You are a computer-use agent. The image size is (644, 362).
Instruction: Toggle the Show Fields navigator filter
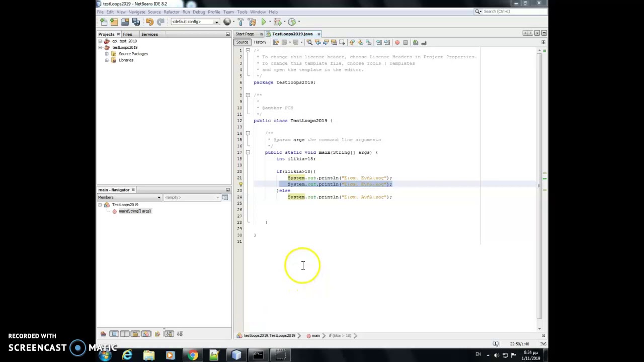(x=114, y=334)
